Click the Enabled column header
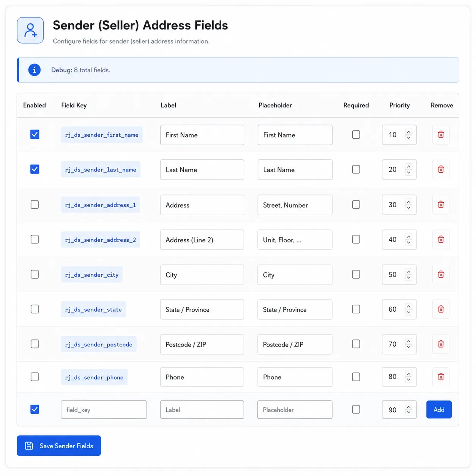The width and height of the screenshot is (476, 476). (35, 105)
